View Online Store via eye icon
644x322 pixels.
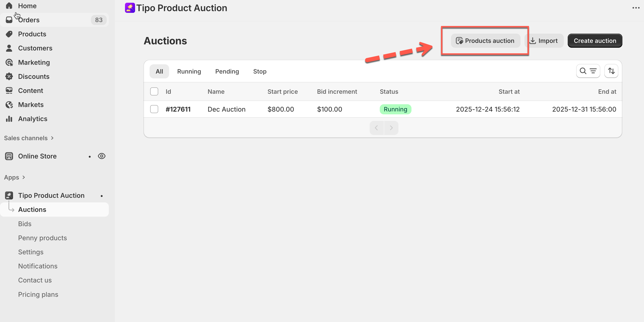click(x=101, y=156)
